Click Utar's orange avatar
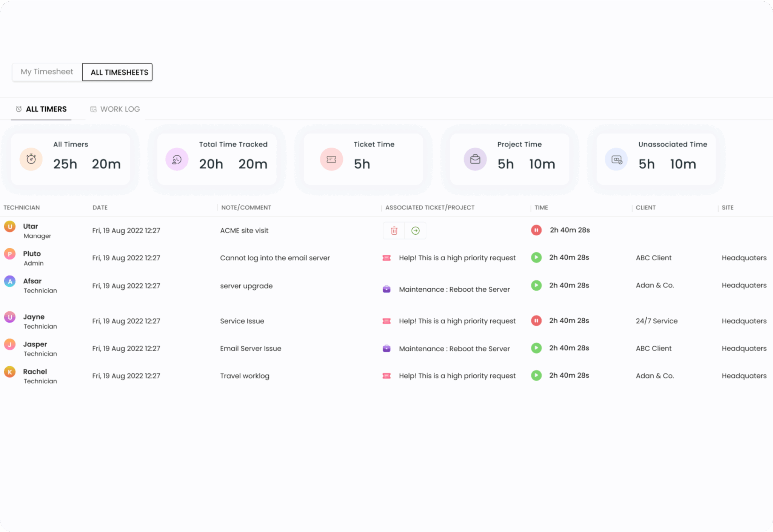This screenshot has width=773, height=532. pyautogui.click(x=10, y=227)
